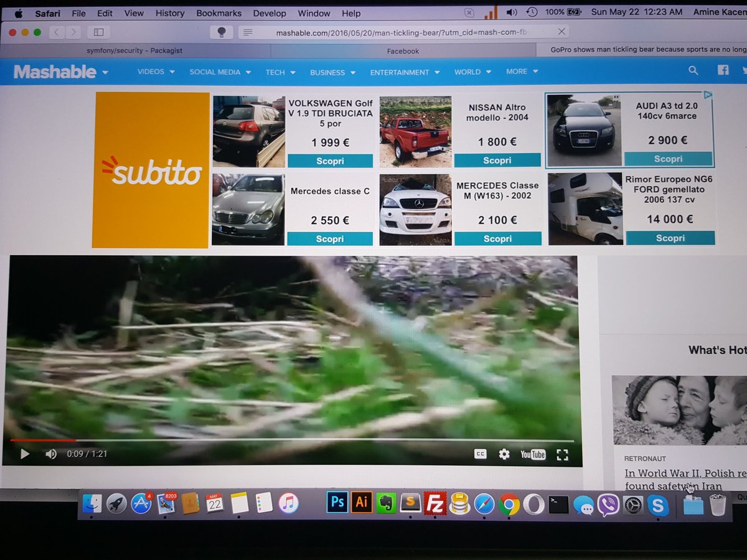The width and height of the screenshot is (747, 560).
Task: Open video on YouTube via logo
Action: 533,455
